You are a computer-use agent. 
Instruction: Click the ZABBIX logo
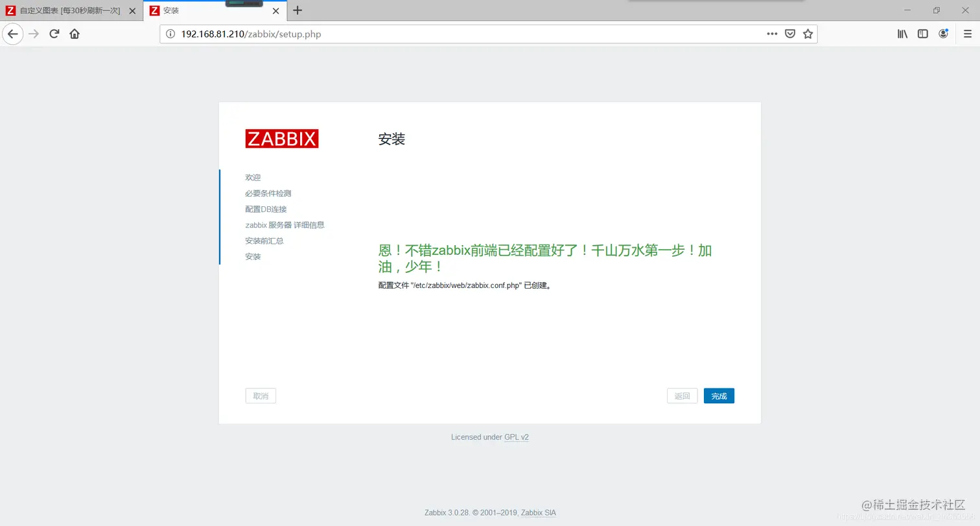click(282, 139)
